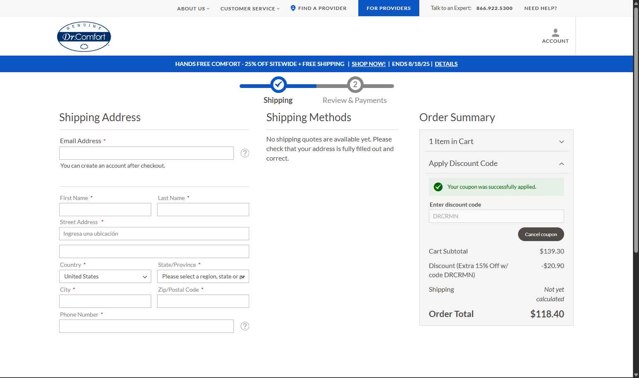The height and width of the screenshot is (378, 639).
Task: Go to step 2 Review & Payments circle
Action: 355,85
